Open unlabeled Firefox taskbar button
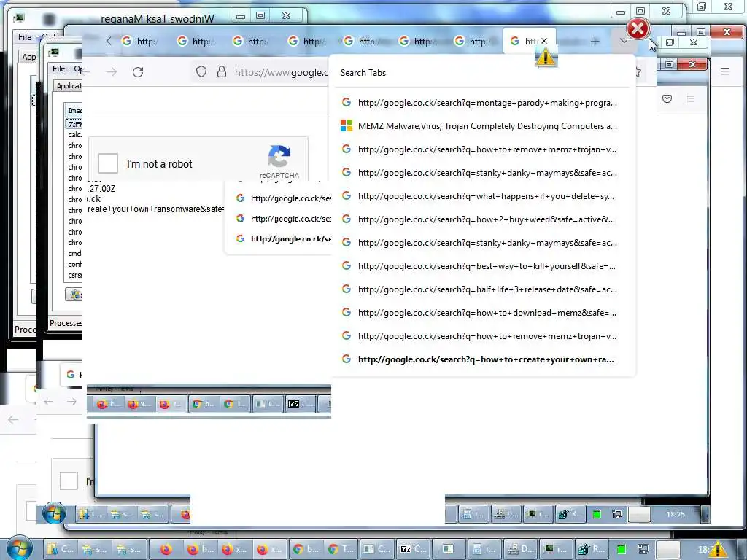 (166, 550)
